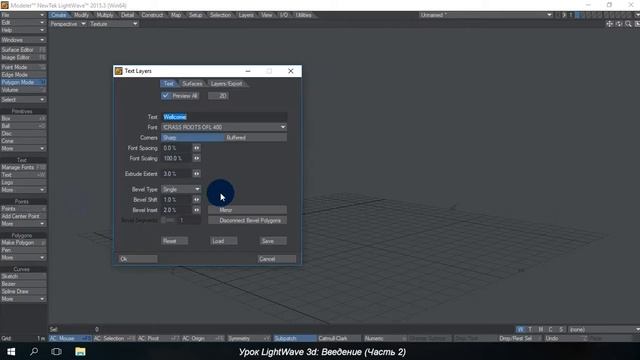Open the Bevel Type dropdown

click(x=181, y=189)
